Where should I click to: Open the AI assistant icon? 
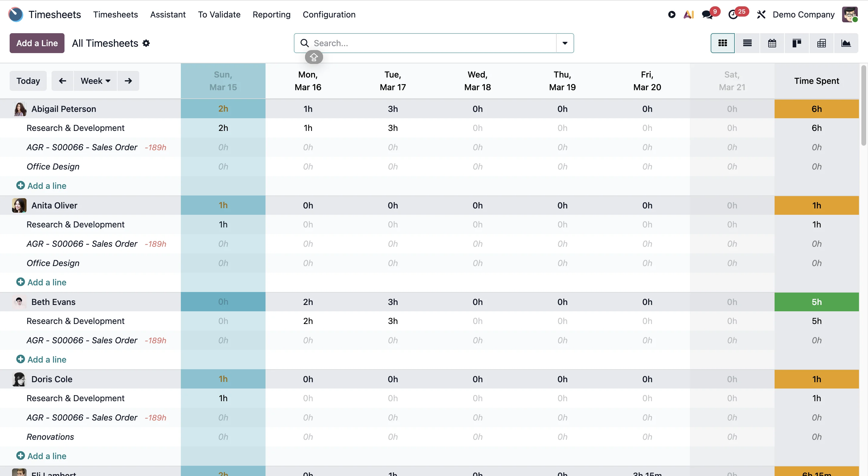pyautogui.click(x=688, y=14)
